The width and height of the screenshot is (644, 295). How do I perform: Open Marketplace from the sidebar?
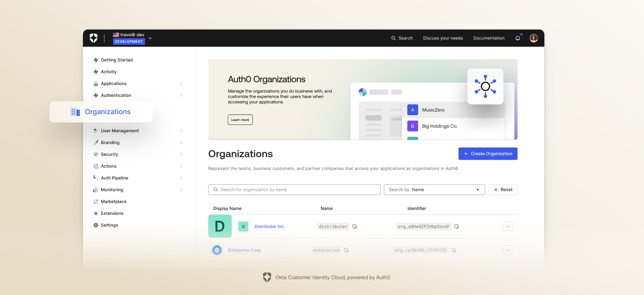click(x=113, y=202)
